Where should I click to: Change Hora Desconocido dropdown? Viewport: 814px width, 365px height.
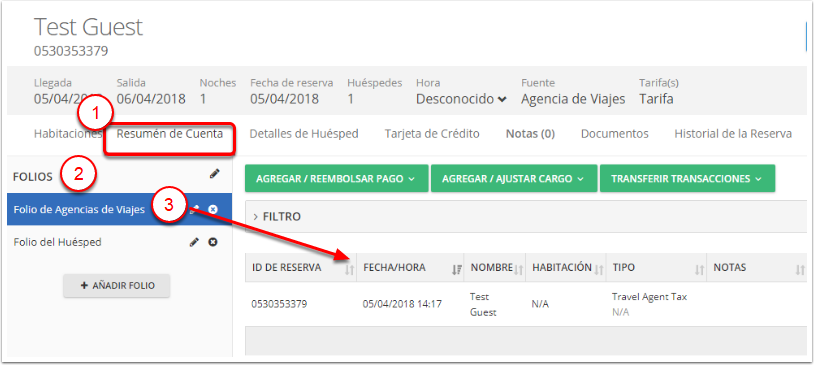coord(462,99)
